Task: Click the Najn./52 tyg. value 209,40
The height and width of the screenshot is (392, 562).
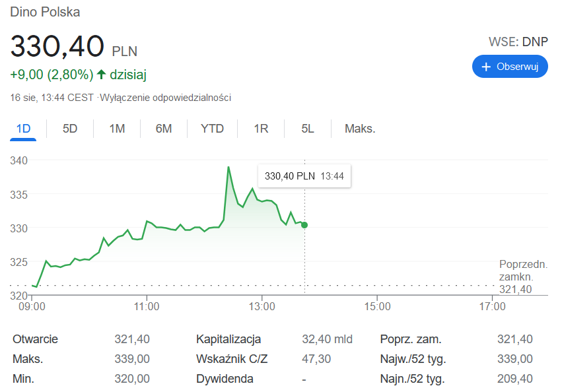Action: (515, 378)
